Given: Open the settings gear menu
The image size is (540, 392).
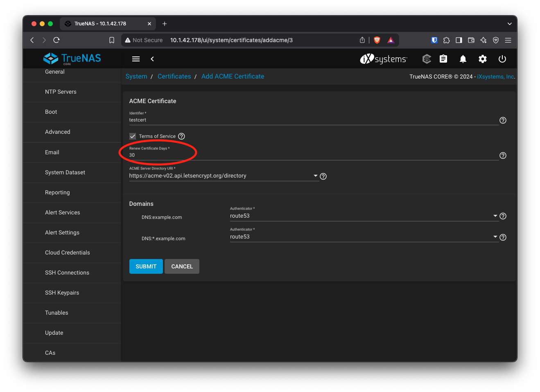Looking at the screenshot, I should [483, 59].
